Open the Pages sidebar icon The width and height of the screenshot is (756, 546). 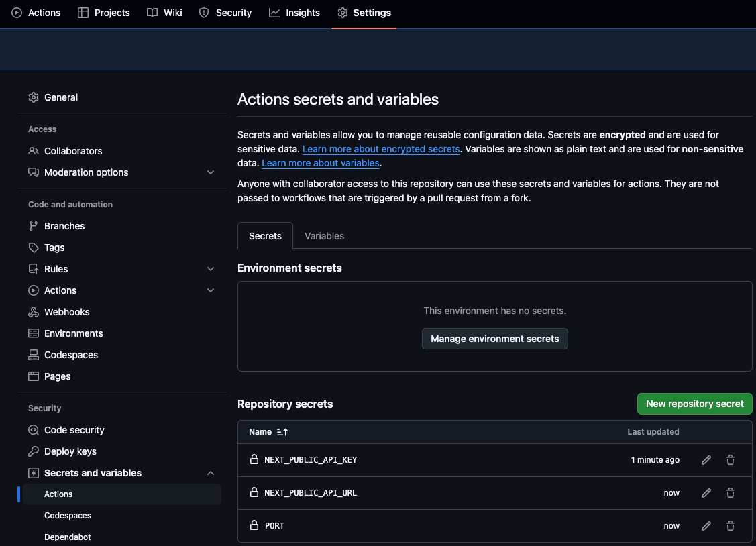[x=33, y=376]
